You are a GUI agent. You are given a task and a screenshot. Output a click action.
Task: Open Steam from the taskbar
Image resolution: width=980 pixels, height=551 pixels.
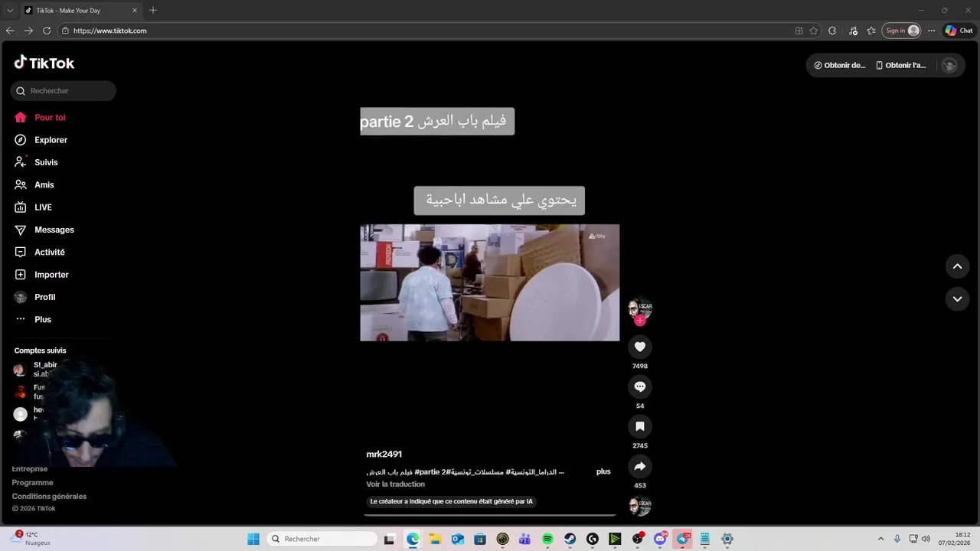570,539
